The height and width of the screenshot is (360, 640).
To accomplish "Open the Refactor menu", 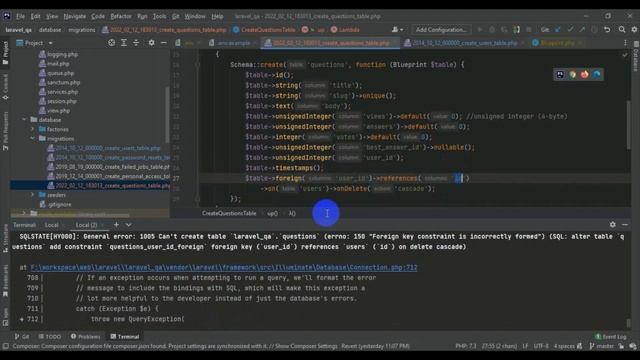I will (x=121, y=16).
